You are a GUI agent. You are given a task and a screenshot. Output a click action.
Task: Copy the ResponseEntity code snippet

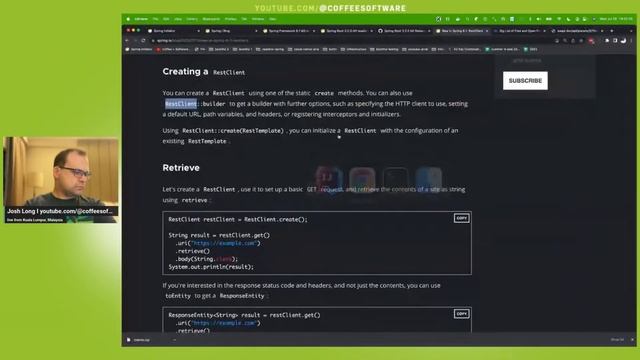462,314
